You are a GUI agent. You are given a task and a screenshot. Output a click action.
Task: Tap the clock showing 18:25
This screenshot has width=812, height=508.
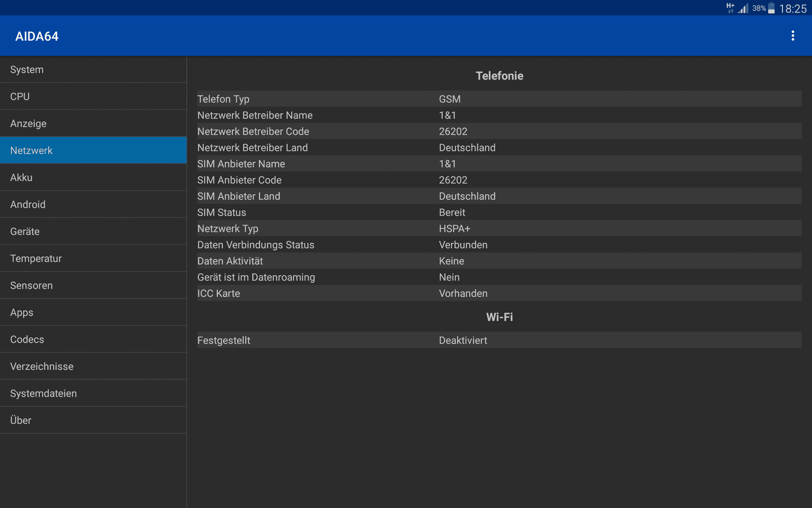[x=793, y=9]
